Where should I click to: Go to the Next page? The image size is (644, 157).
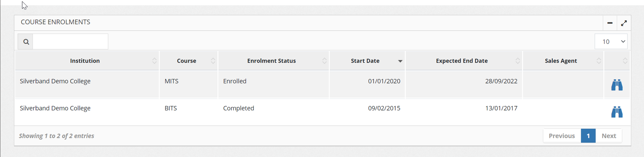point(608,136)
